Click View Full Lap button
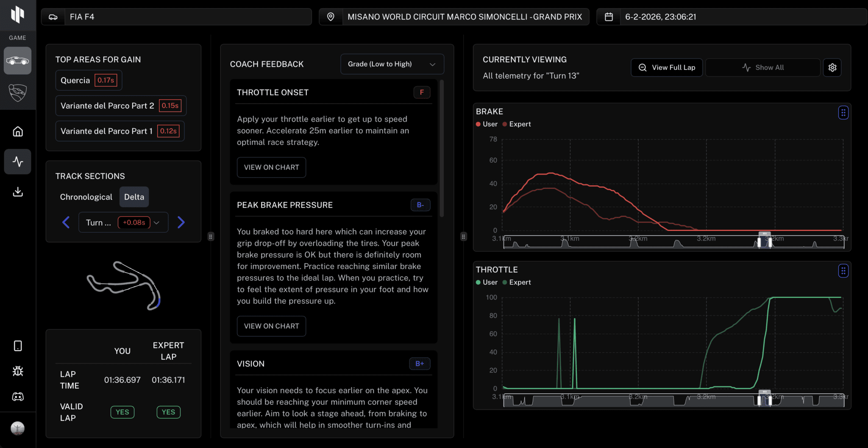This screenshot has height=448, width=868. [667, 67]
